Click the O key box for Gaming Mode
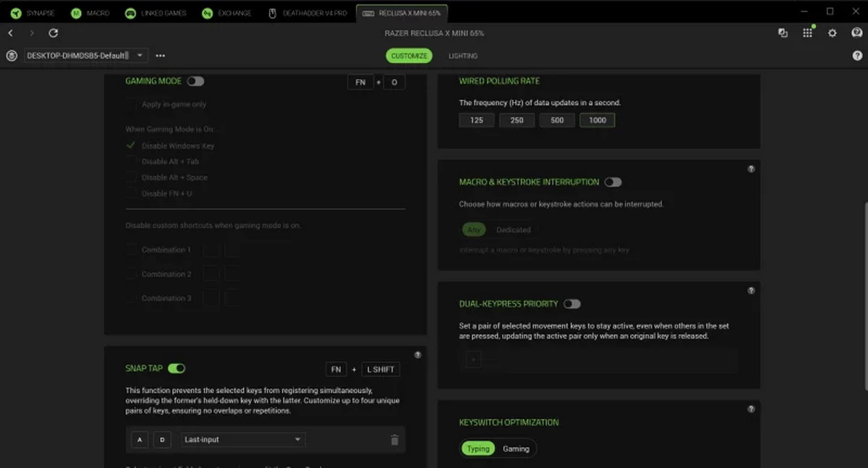The width and height of the screenshot is (868, 468). pyautogui.click(x=394, y=82)
